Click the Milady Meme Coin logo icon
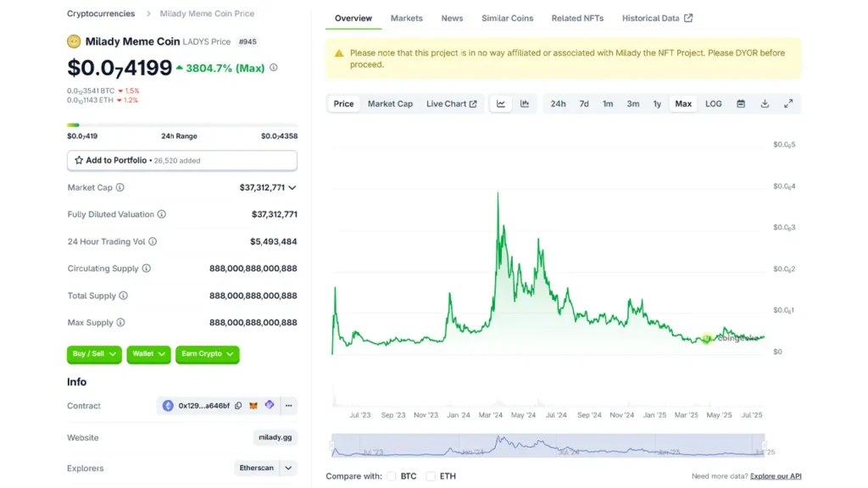The width and height of the screenshot is (868, 488). (74, 42)
